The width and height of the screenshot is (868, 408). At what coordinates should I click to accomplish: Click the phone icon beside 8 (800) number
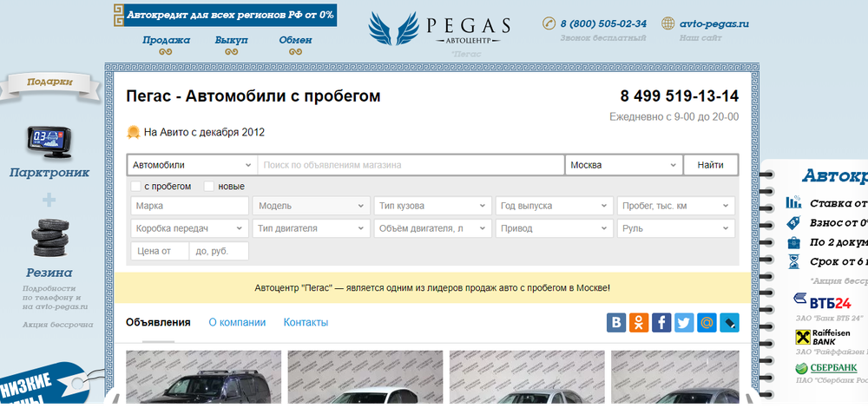(549, 23)
